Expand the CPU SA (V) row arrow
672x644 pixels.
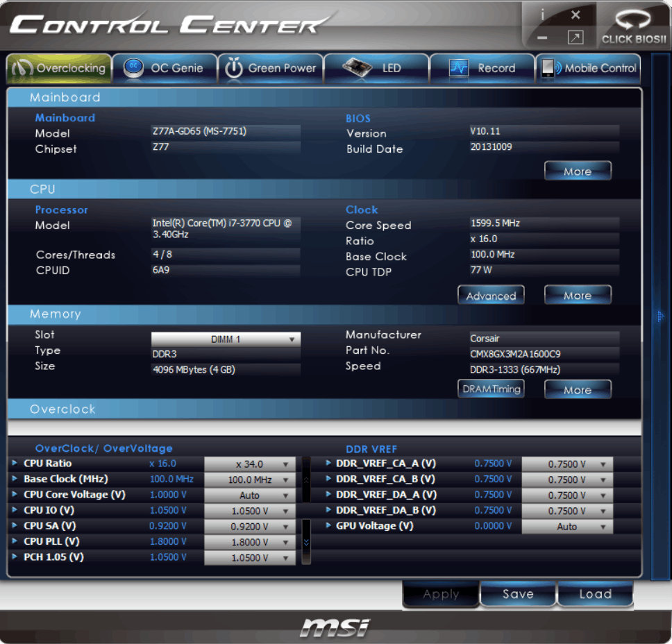(15, 525)
